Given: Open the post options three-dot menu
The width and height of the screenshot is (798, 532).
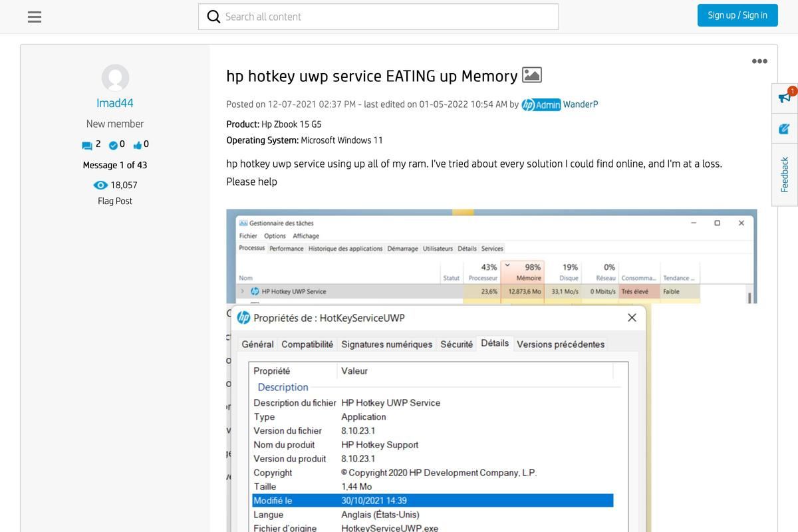Looking at the screenshot, I should 759,61.
